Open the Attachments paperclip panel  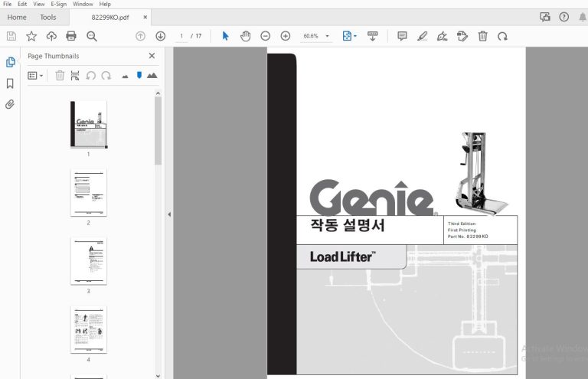coord(10,104)
